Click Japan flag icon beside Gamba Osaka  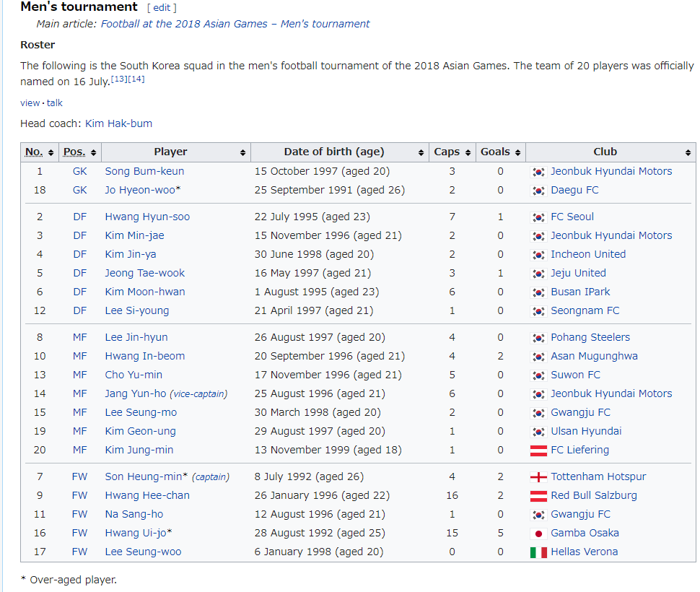coord(538,534)
